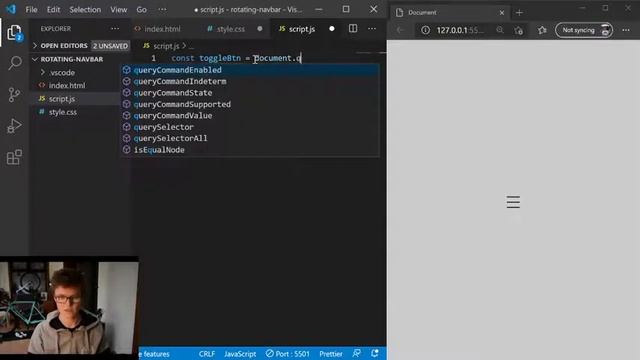Click hamburger menu icon on web page
The height and width of the screenshot is (360, 640).
[513, 202]
